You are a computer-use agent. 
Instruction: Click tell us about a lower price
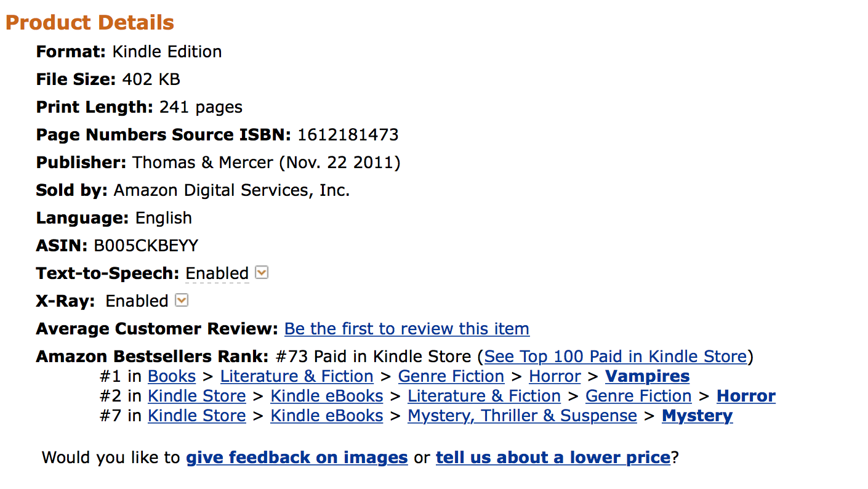coord(553,458)
